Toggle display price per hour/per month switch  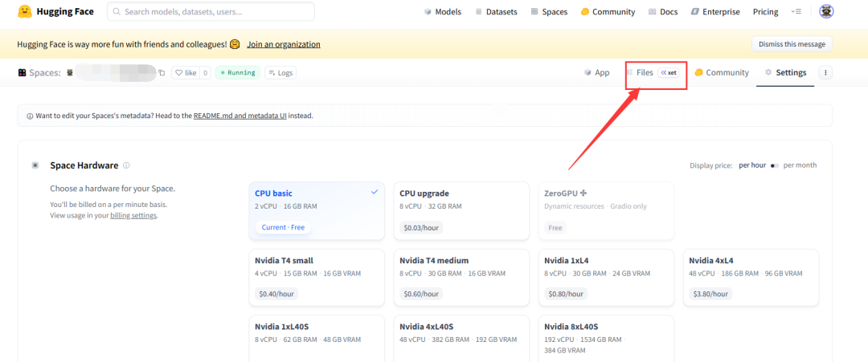coord(775,165)
